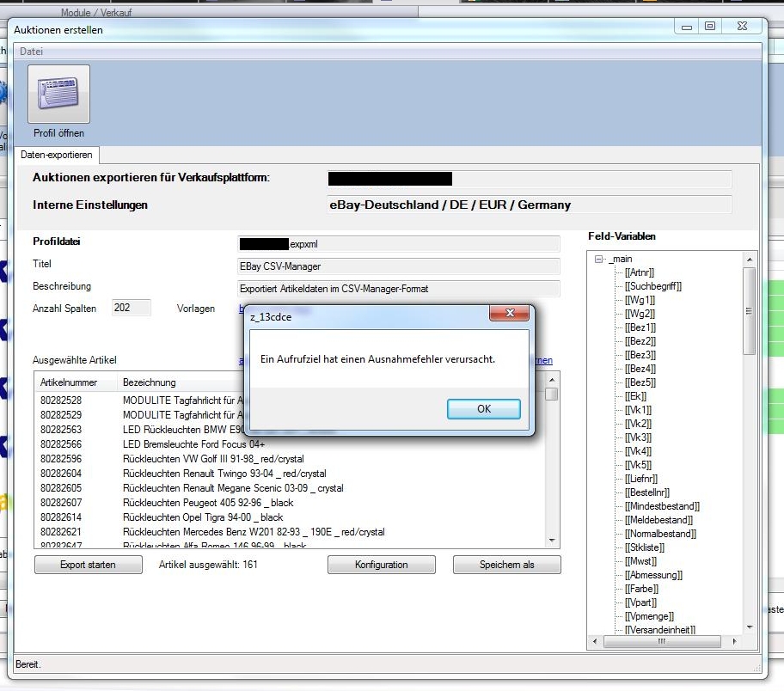This screenshot has width=784, height=691.
Task: Collapse the _main tree node
Action: click(599, 259)
